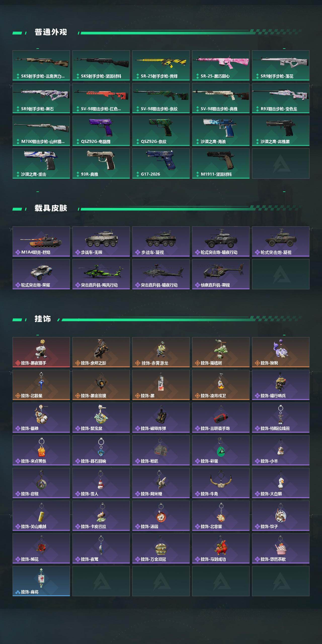Click the 载具皮肤 section header
Screen dimensions: 322x644
click(x=51, y=208)
